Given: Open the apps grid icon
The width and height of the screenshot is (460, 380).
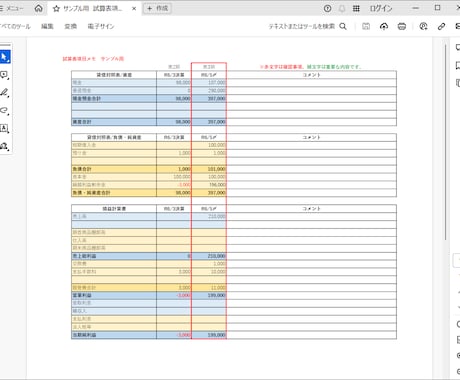Looking at the screenshot, I should (356, 9).
